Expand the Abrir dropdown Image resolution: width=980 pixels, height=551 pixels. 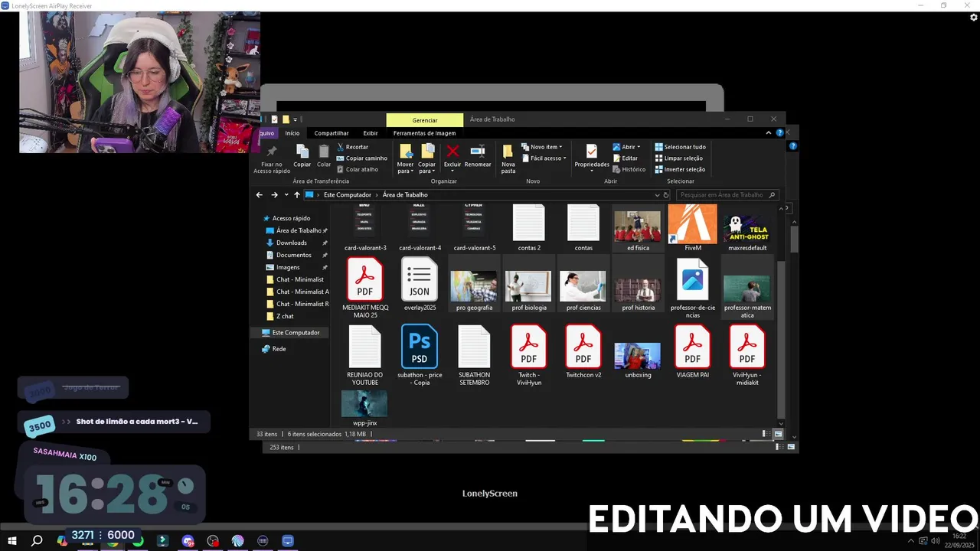coord(626,147)
